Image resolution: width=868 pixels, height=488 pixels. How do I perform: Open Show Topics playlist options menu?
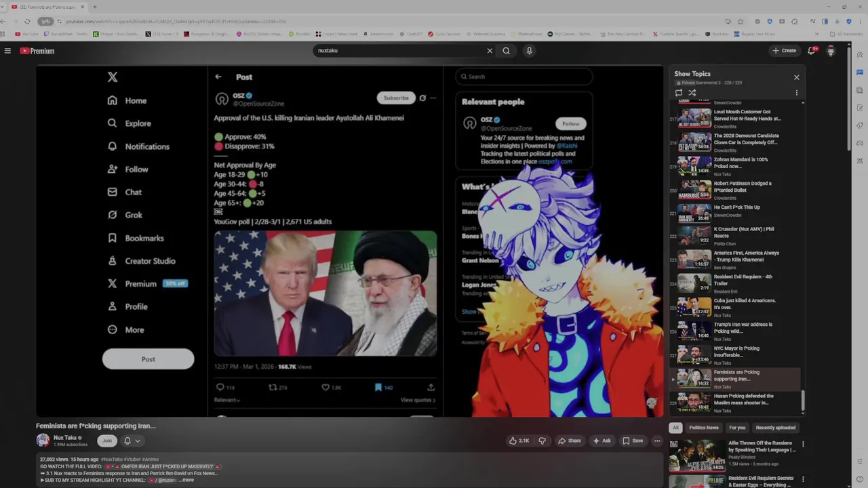tap(797, 93)
